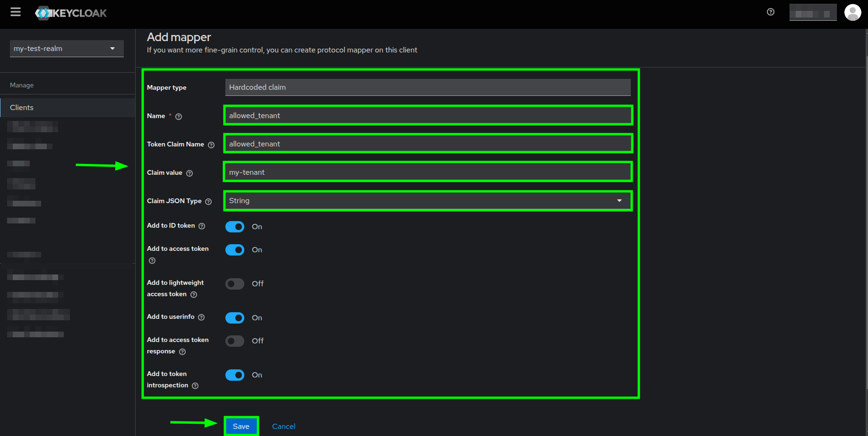The height and width of the screenshot is (436, 868).
Task: Open help icon for Add to token introspection
Action: click(x=195, y=385)
